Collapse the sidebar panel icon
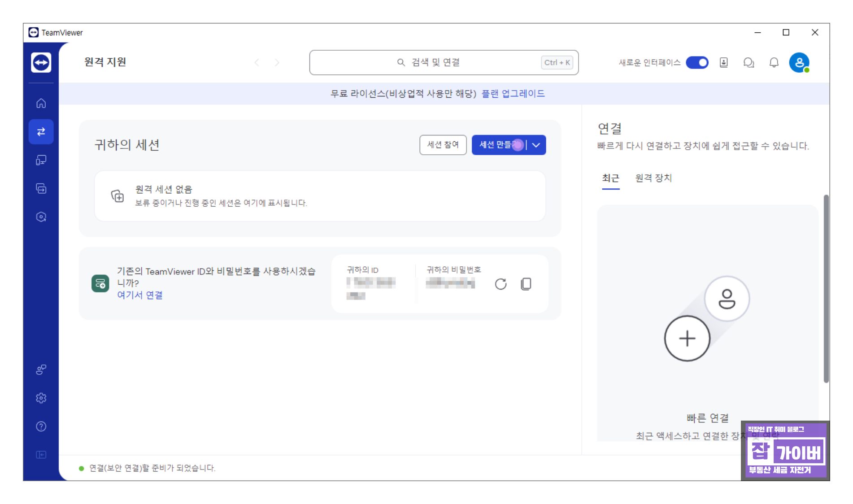Screen dimensions: 853x504 click(41, 455)
